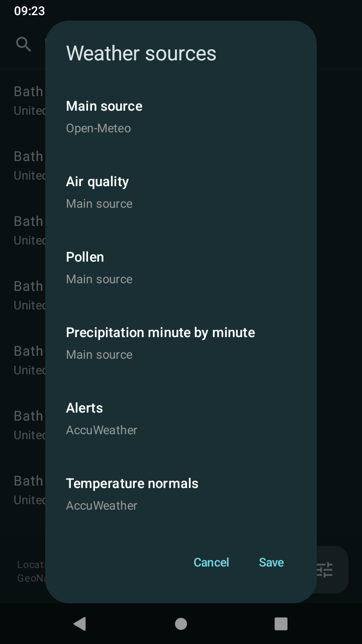Image resolution: width=362 pixels, height=644 pixels.
Task: Select the topmost Bath result behind dialog
Action: coord(28,101)
